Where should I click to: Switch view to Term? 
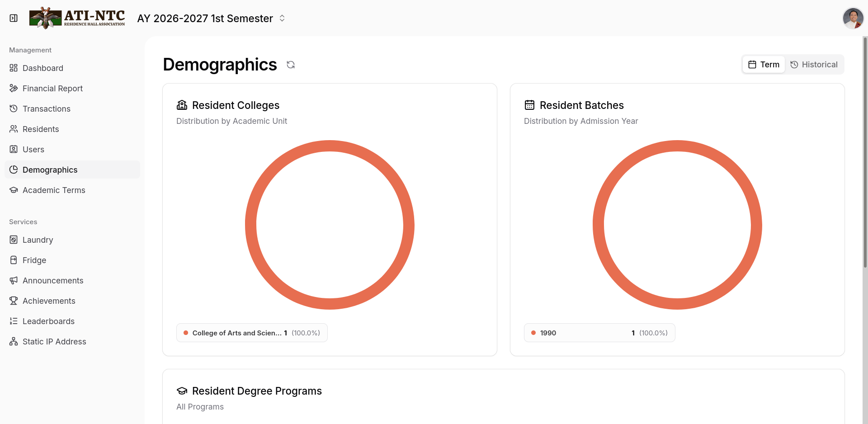pos(764,65)
